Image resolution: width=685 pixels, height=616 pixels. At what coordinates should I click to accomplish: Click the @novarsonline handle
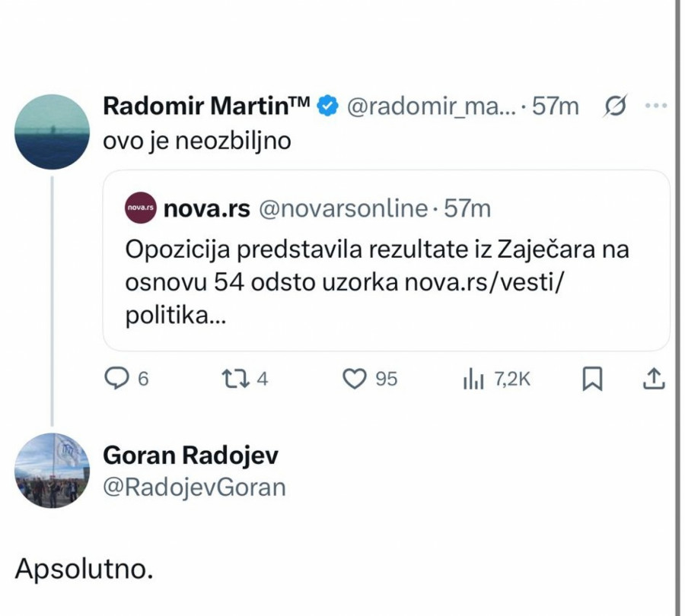(343, 209)
